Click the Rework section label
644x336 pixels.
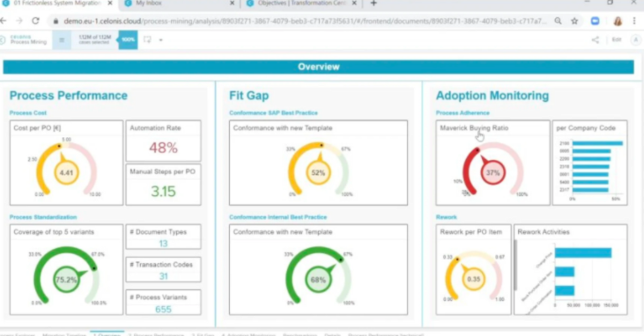[446, 217]
